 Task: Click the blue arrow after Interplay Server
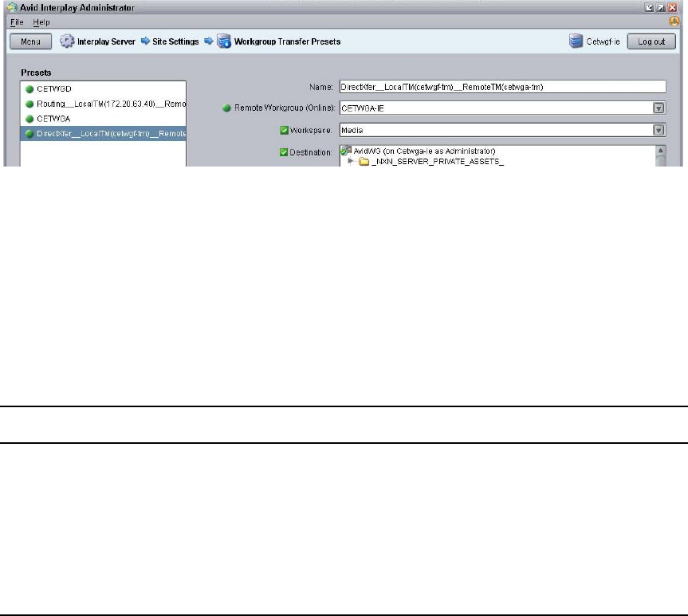point(145,41)
